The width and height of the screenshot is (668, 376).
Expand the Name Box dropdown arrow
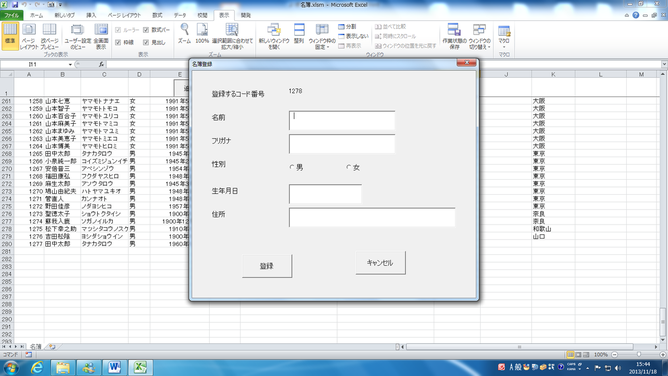pos(70,64)
